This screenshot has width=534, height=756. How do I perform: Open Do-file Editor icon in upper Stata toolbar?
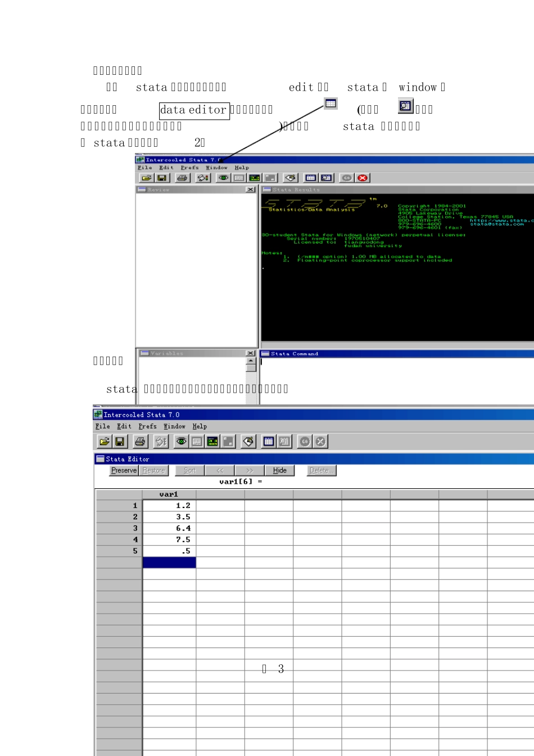(291, 178)
